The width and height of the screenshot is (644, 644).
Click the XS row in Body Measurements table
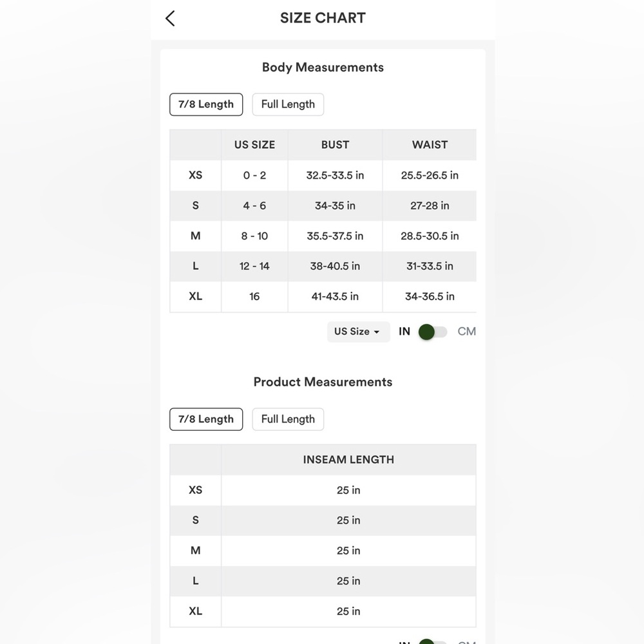click(x=323, y=175)
